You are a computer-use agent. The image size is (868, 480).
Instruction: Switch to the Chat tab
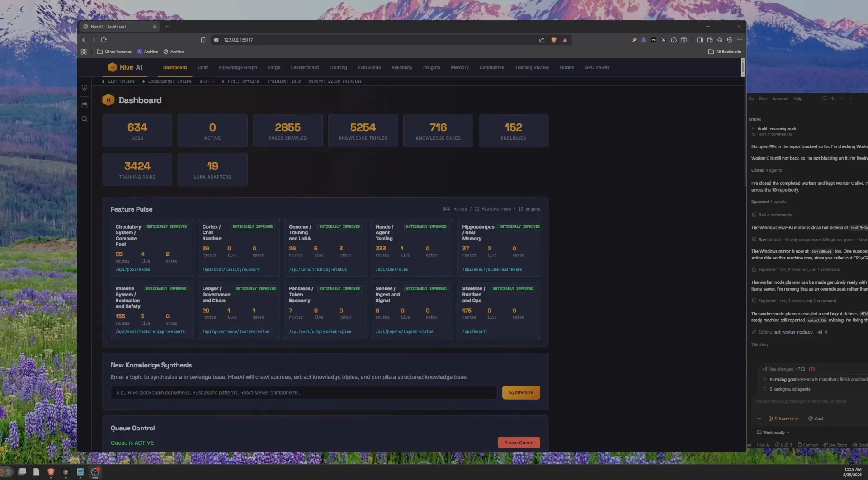(203, 67)
